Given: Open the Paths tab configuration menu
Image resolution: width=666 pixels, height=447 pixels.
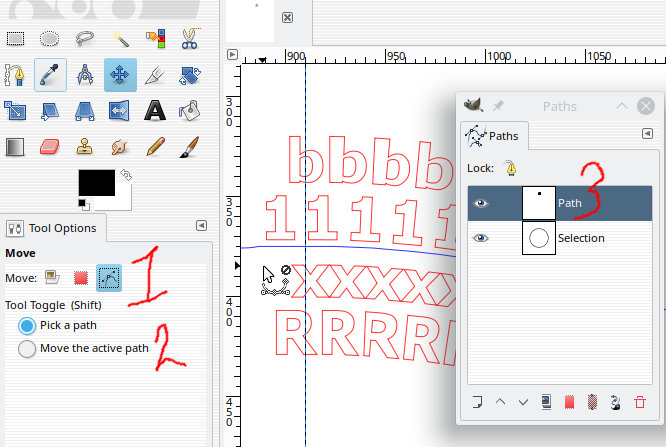Looking at the screenshot, I should tap(647, 134).
